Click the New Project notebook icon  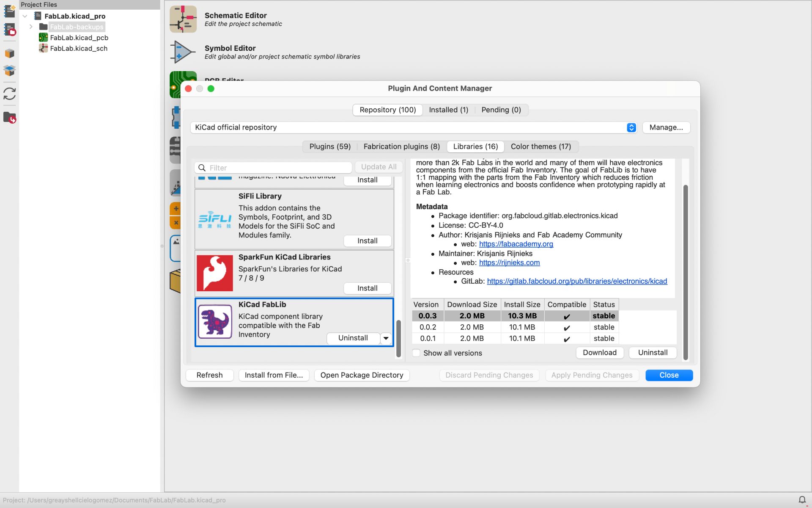(9, 11)
